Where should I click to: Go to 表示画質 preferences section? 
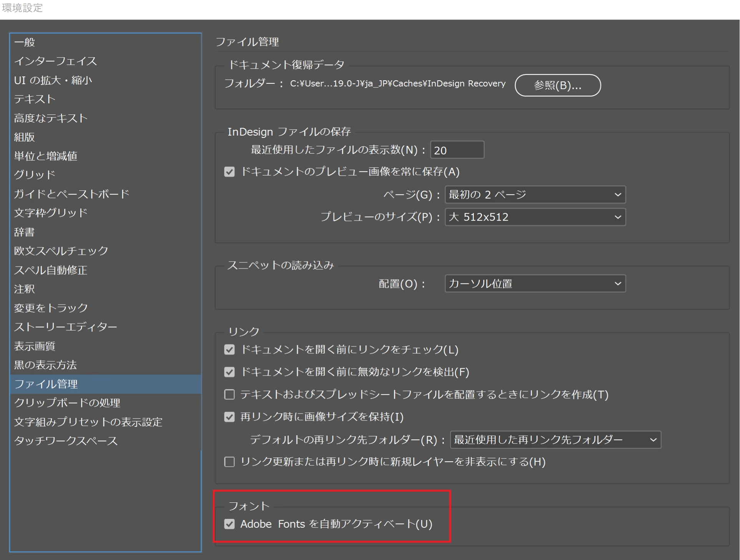[x=35, y=346]
